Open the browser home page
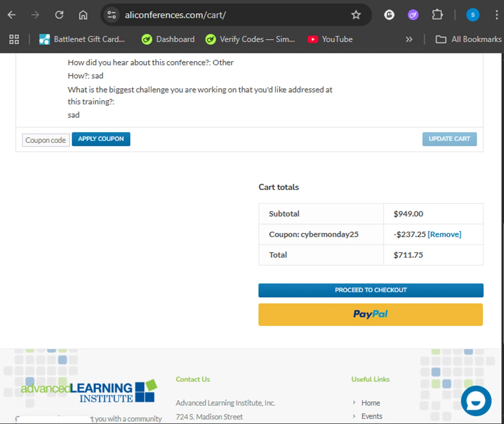Screen dimensions: 504x424 pyautogui.click(x=83, y=15)
